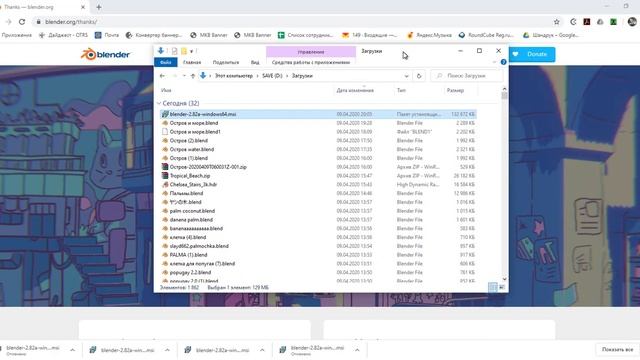Open Explorer help question mark icon
The height and width of the screenshot is (360, 640).
tap(503, 62)
